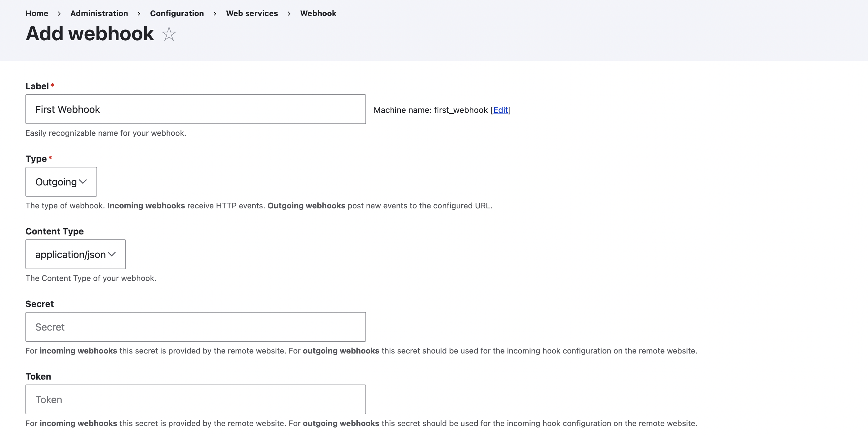Click breadcrumb chevron after Home

point(59,13)
